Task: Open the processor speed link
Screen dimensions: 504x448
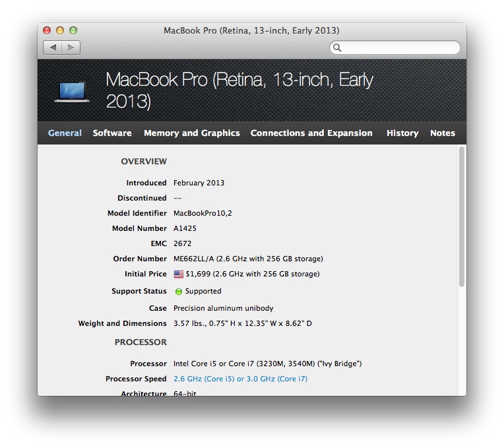Action: (x=240, y=379)
